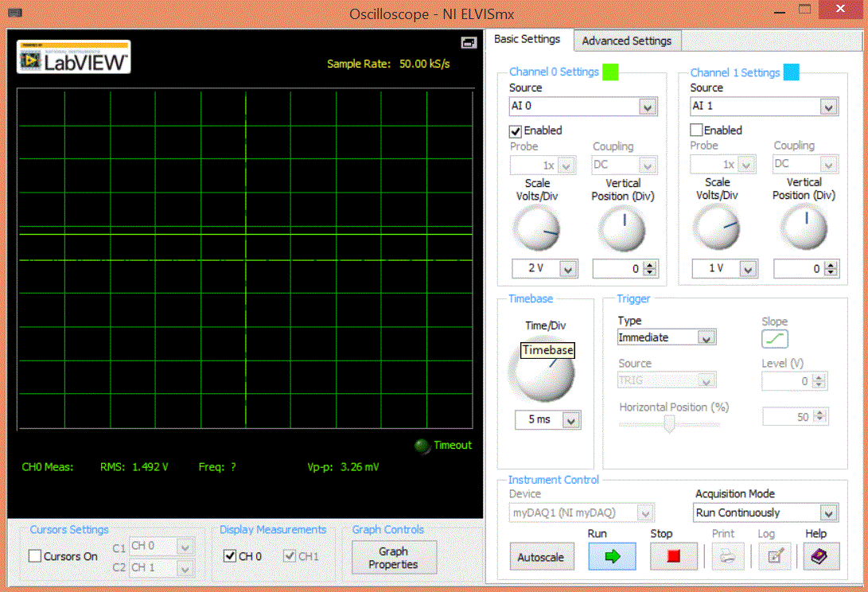Turn on the Cursors On checkbox

(35, 556)
